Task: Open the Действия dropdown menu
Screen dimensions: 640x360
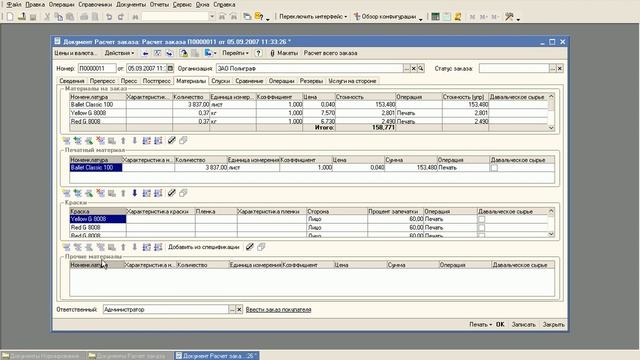Action: tap(119, 53)
